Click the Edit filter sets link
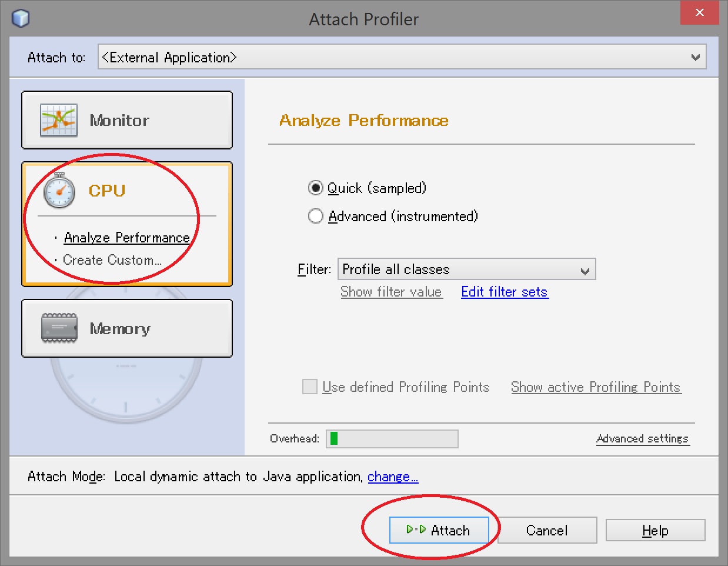Screen dimensions: 728x566 505,292
